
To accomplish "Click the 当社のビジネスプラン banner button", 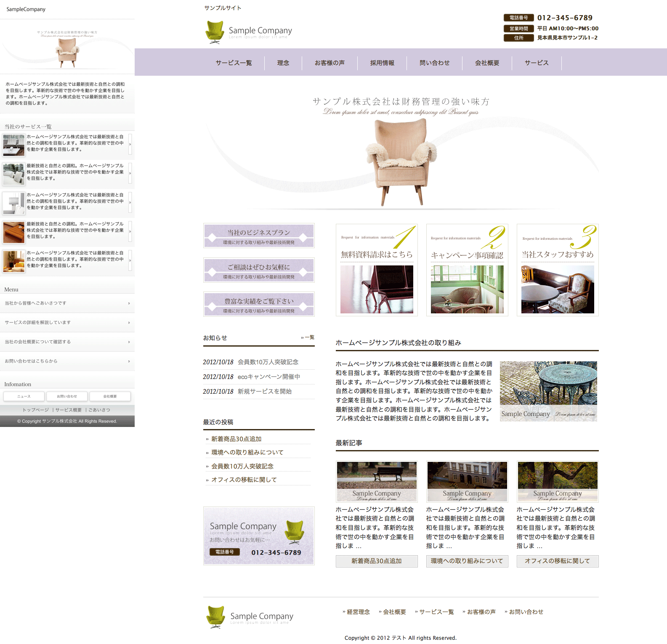I will click(x=259, y=236).
